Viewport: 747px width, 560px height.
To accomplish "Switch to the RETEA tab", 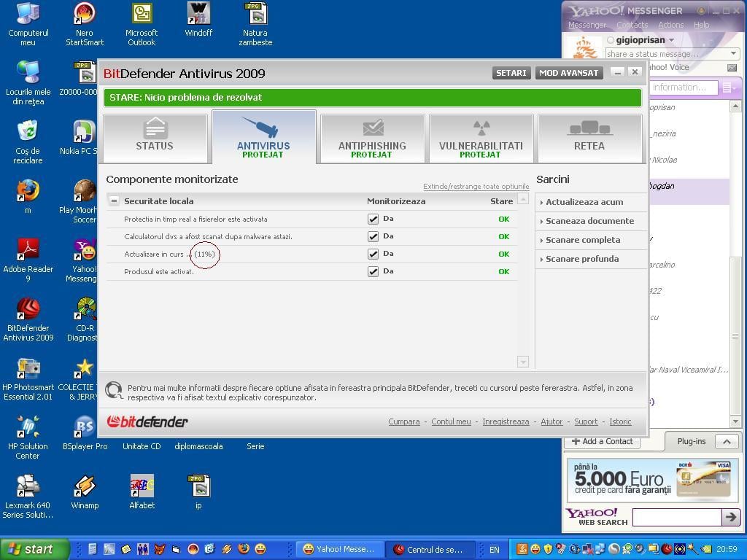I will (x=589, y=139).
